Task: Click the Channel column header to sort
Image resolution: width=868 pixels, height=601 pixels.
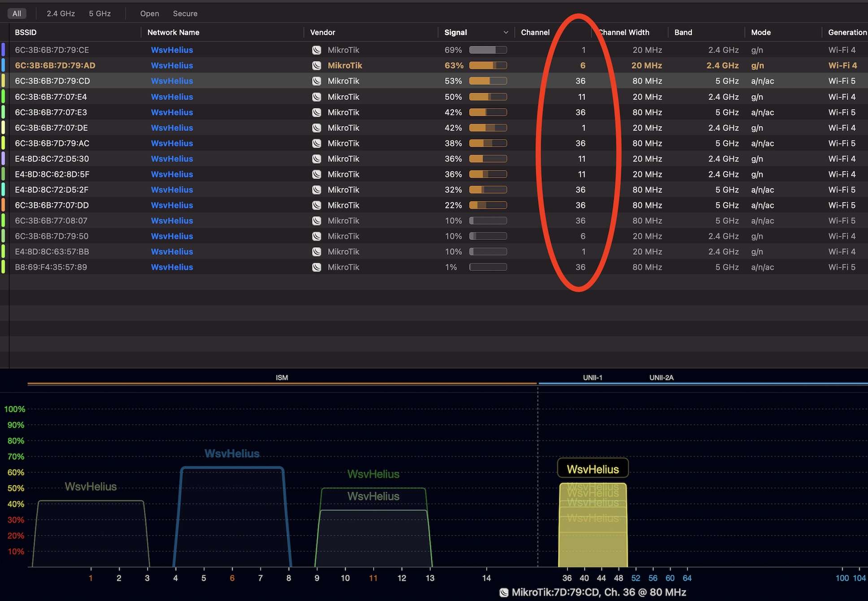Action: tap(535, 32)
